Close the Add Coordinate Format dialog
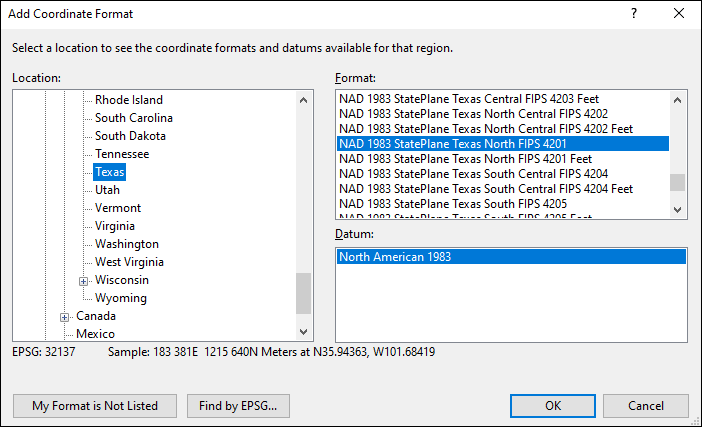The width and height of the screenshot is (702, 427). coord(679,13)
